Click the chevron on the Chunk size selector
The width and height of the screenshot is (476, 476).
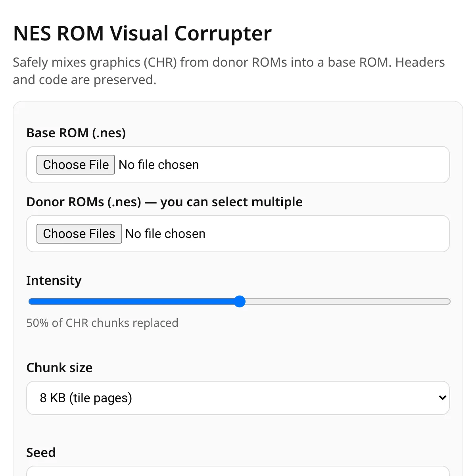442,397
